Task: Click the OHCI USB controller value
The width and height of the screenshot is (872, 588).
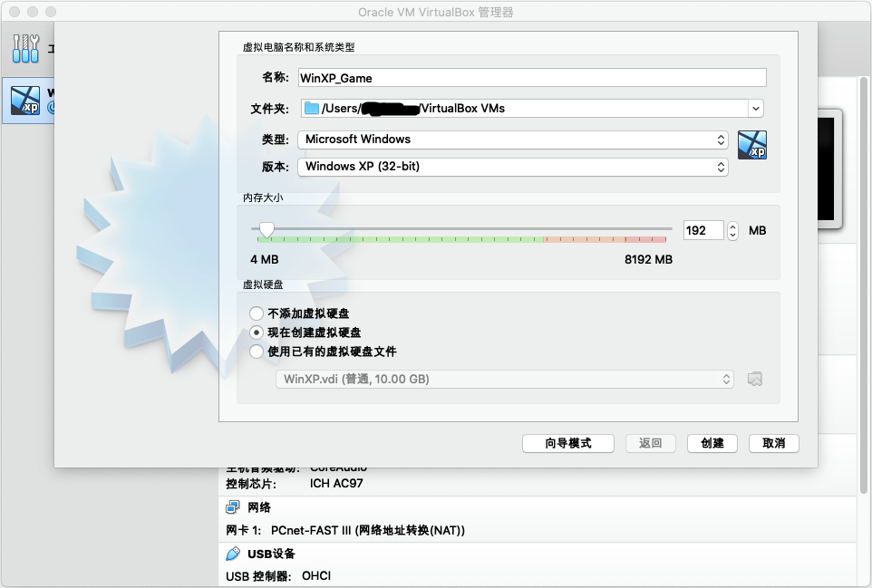Action: (315, 576)
